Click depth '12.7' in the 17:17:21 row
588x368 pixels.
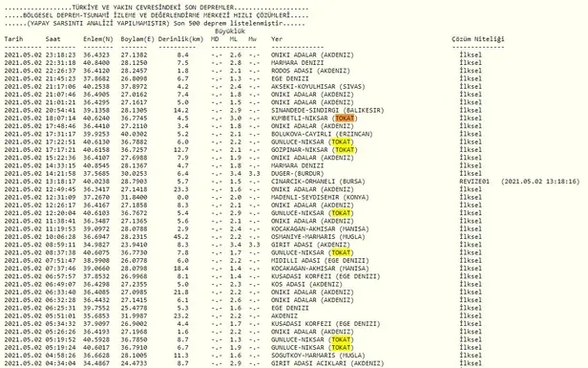181,150
